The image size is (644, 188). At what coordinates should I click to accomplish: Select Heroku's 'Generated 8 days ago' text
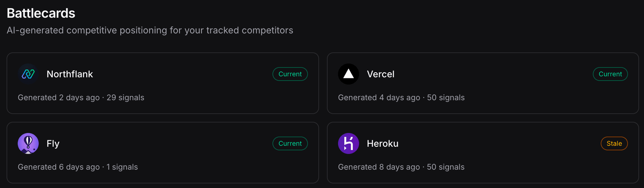click(x=379, y=167)
